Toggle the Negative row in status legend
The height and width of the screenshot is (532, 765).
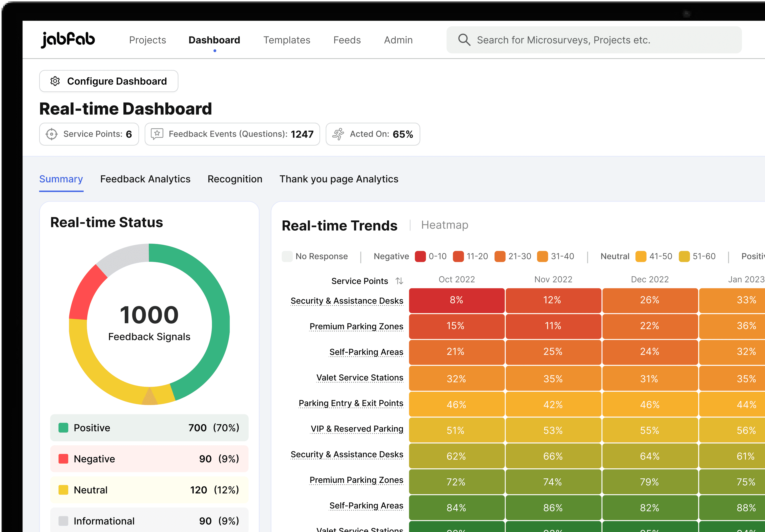tap(149, 459)
